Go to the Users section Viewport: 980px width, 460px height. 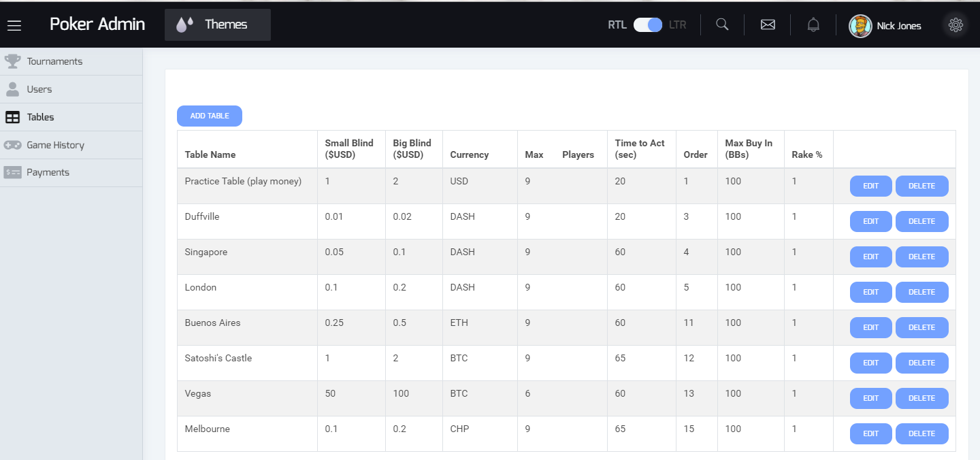[x=39, y=89]
